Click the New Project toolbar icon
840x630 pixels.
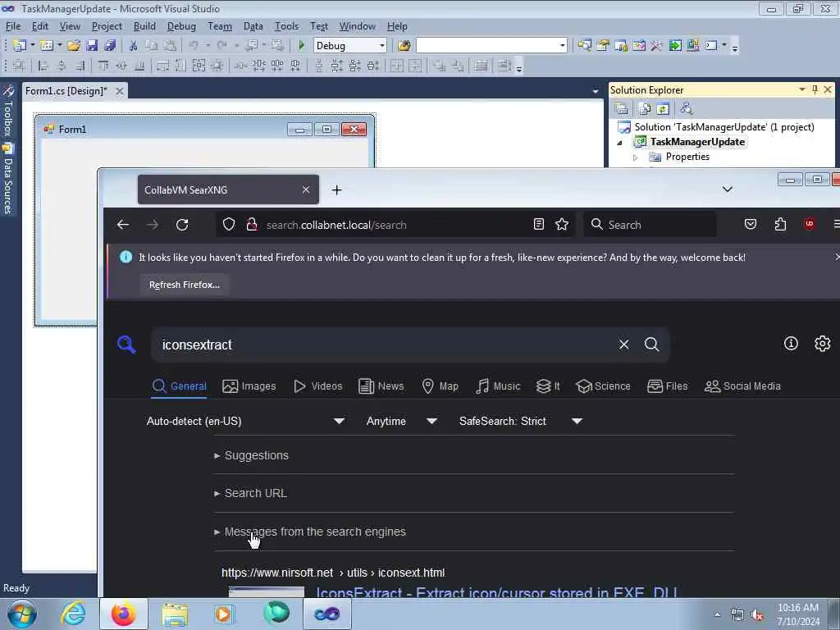point(20,46)
